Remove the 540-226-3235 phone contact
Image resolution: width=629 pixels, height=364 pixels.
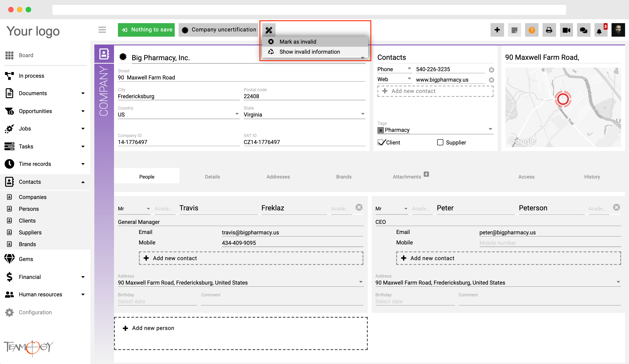pyautogui.click(x=491, y=70)
